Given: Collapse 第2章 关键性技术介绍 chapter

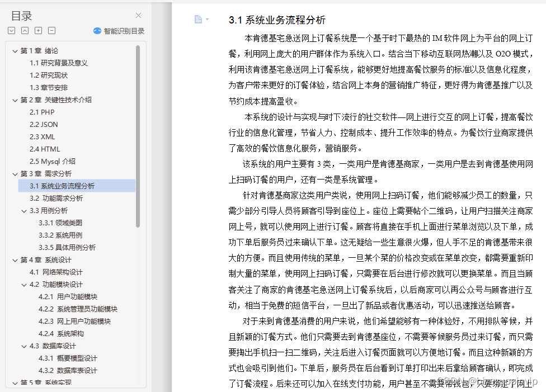Looking at the screenshot, I should tap(15, 100).
